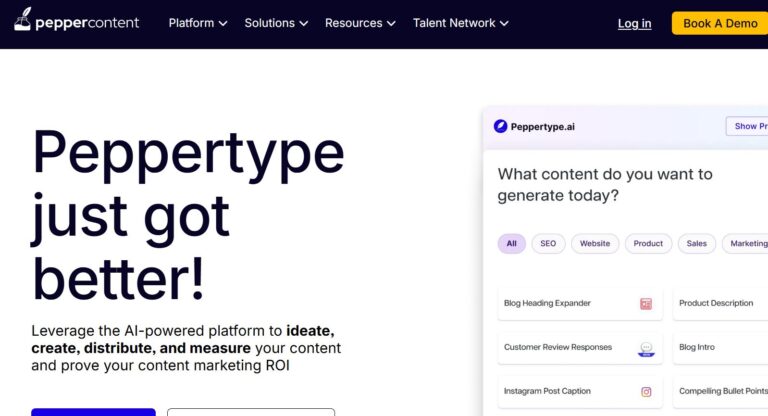768x416 pixels.
Task: Click the Show Pr… button in Peppertype panel
Action: click(x=746, y=126)
